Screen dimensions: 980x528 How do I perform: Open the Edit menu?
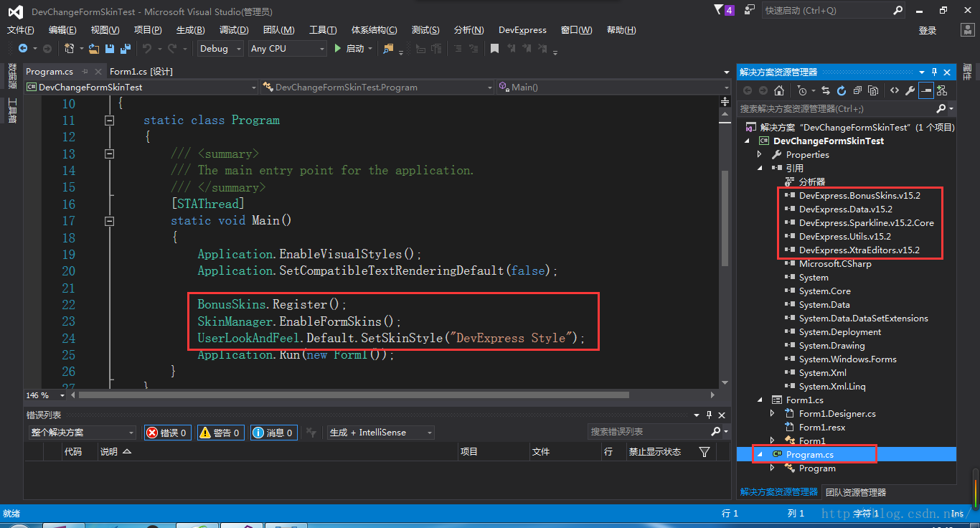tap(62, 30)
